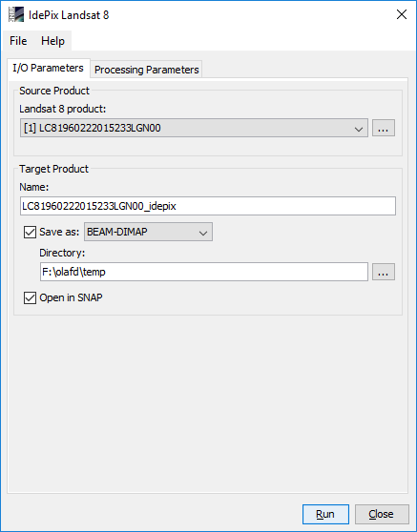Click the Directory label

62,253
